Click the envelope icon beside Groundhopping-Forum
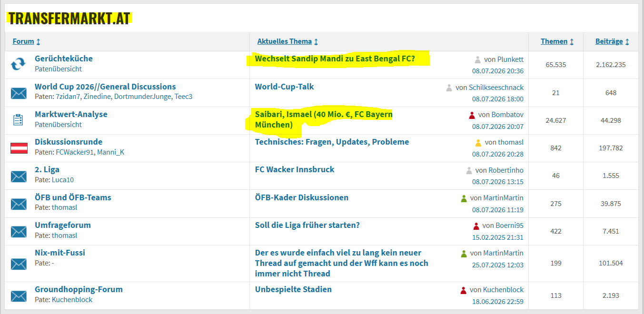Viewport: 644px width, 314px height. click(x=19, y=295)
